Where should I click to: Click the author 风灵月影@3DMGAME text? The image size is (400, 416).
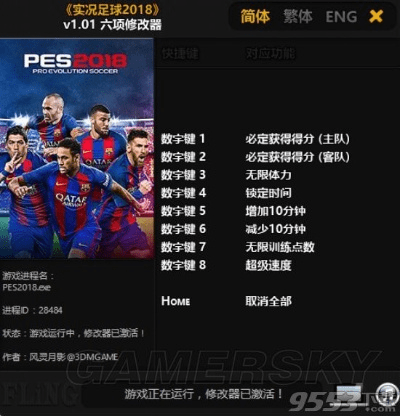click(74, 357)
